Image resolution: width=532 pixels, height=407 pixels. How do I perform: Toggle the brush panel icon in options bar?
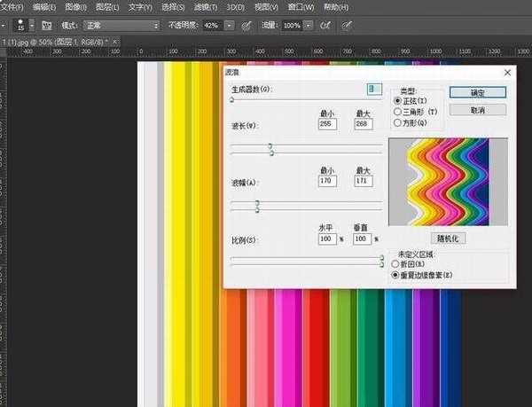click(x=46, y=26)
